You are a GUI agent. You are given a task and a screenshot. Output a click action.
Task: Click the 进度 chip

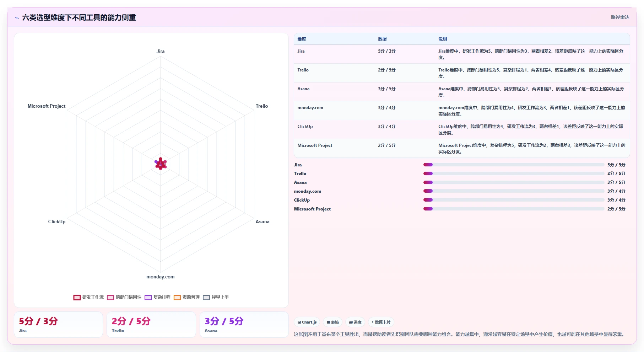(355, 322)
